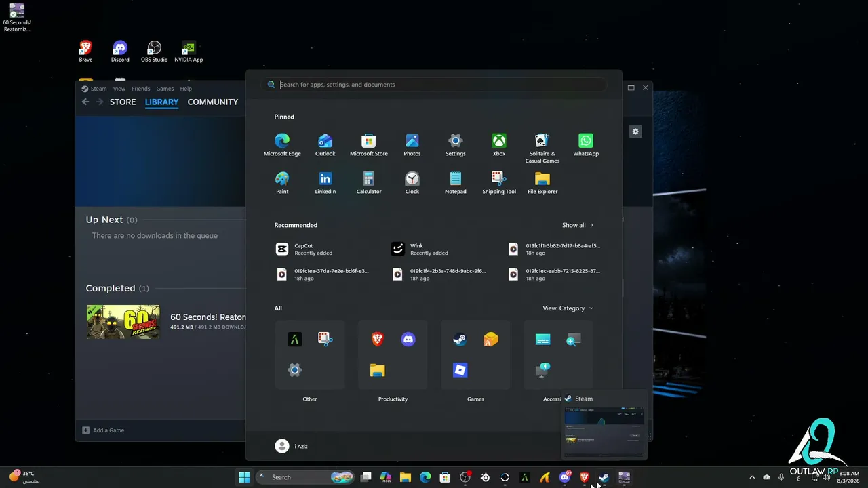The image size is (868, 488).
Task: Click the taskbar Search box
Action: click(307, 477)
